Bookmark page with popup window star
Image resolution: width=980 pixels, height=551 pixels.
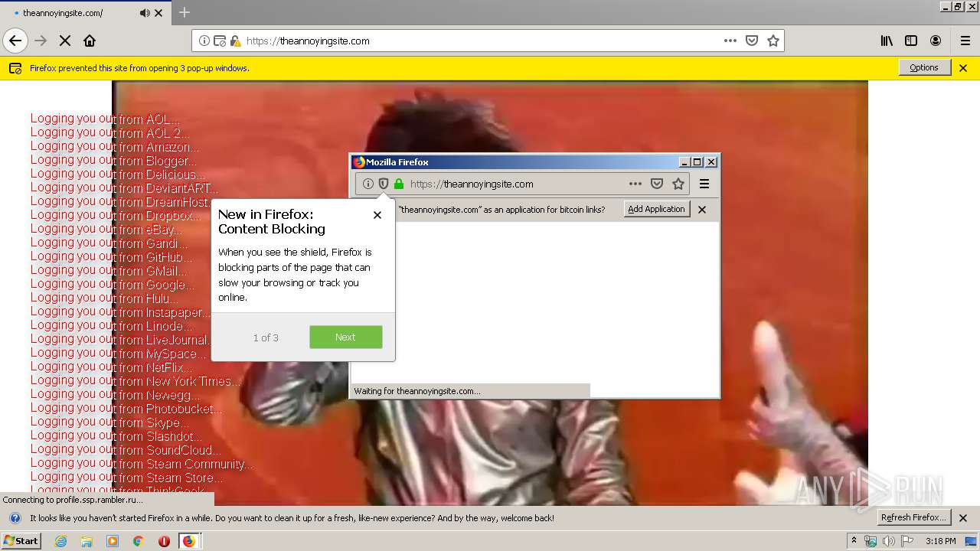point(678,184)
